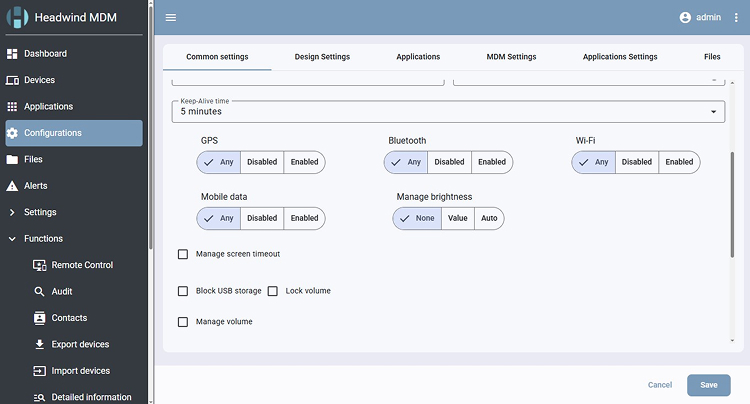
Task: Open the hamburger menu in the top bar
Action: 171,17
